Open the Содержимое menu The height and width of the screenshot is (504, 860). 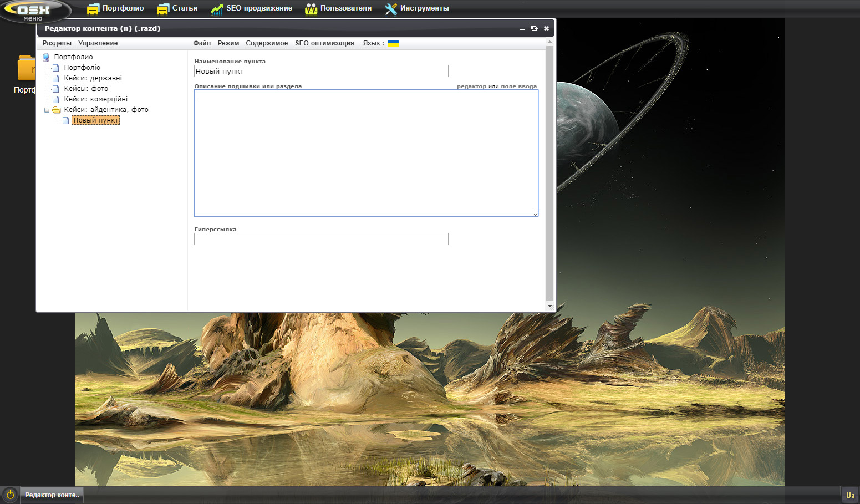267,43
